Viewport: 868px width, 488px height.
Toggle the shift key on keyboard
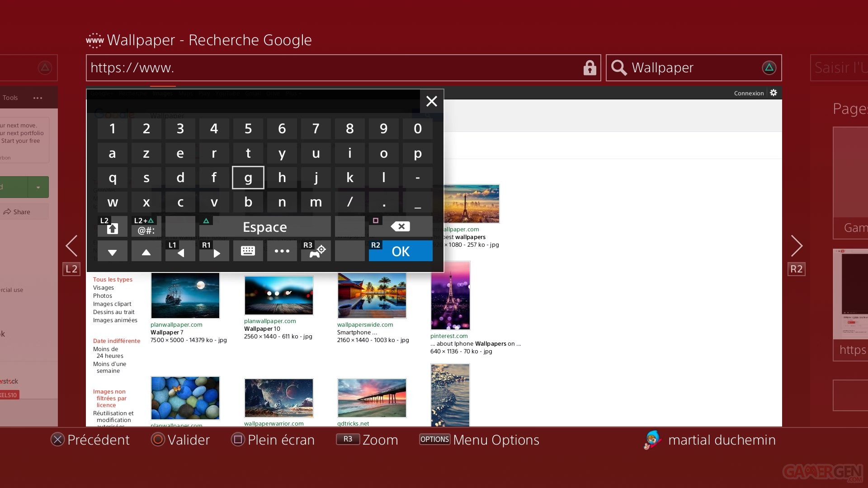pos(112,227)
